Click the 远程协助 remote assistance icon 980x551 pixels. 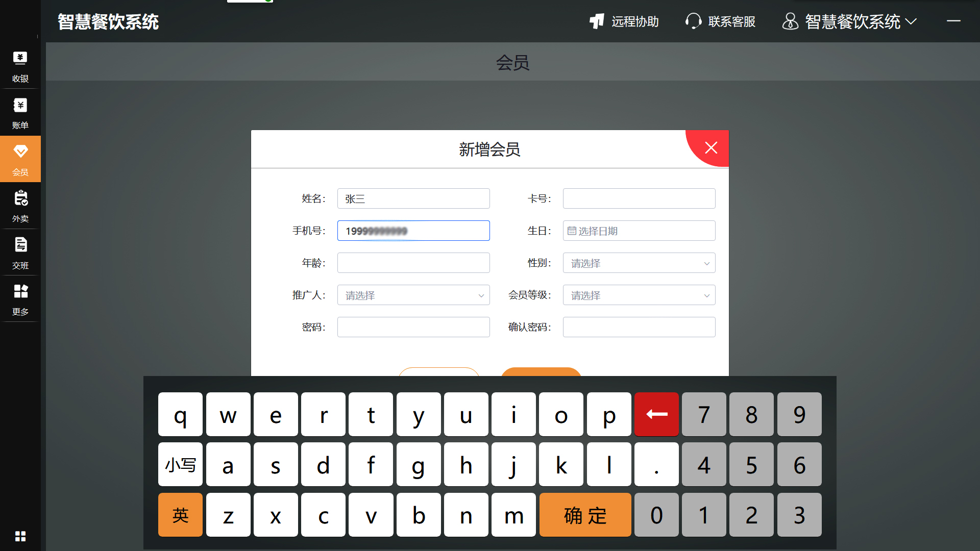[x=597, y=21]
